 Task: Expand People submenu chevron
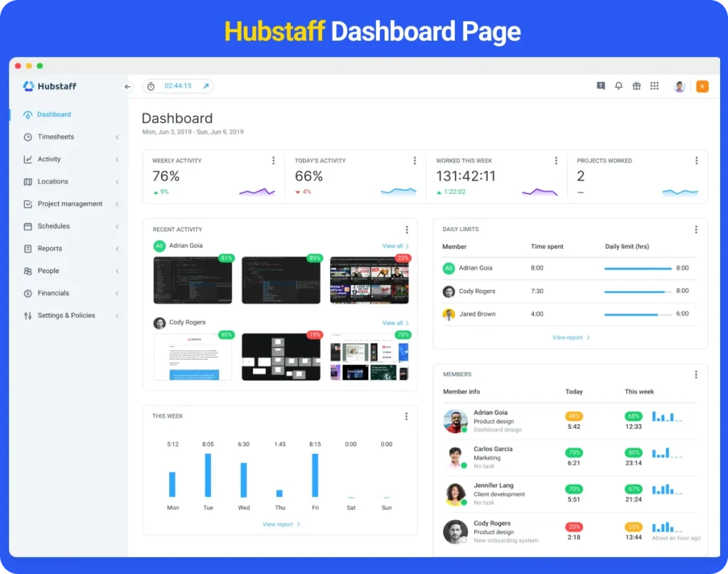117,271
